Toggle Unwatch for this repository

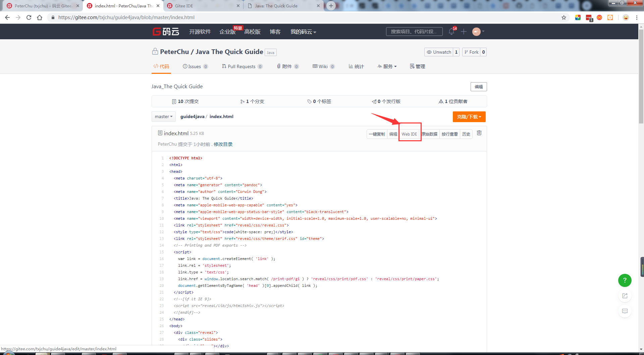[x=439, y=52]
